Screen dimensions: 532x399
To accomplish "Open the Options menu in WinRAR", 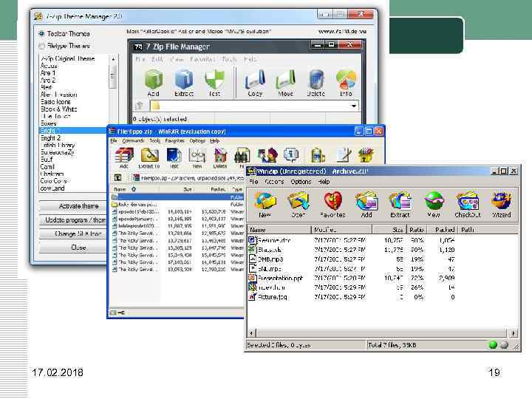I will point(197,140).
